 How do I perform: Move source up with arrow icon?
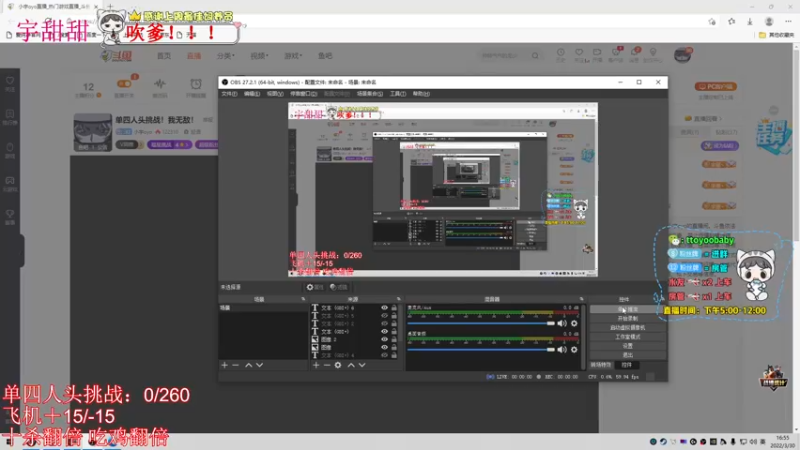tap(351, 365)
